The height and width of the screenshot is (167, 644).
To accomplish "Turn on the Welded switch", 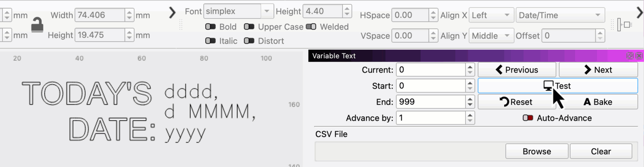I will tap(311, 27).
